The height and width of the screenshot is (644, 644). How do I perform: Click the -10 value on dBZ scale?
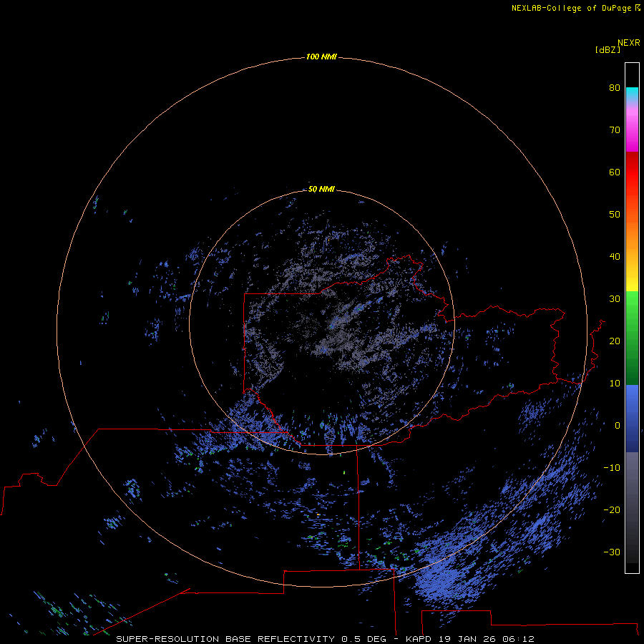[612, 468]
